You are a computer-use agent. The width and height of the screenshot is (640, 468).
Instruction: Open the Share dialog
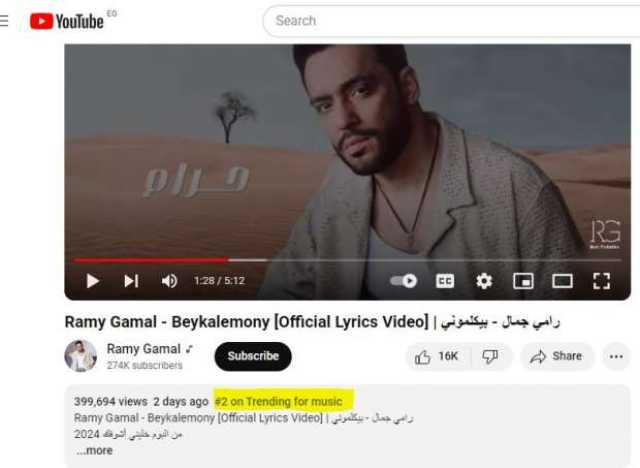click(x=556, y=357)
